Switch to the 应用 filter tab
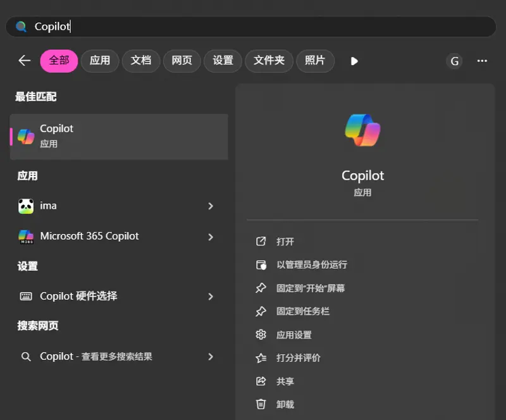This screenshot has height=420, width=506. coord(99,61)
